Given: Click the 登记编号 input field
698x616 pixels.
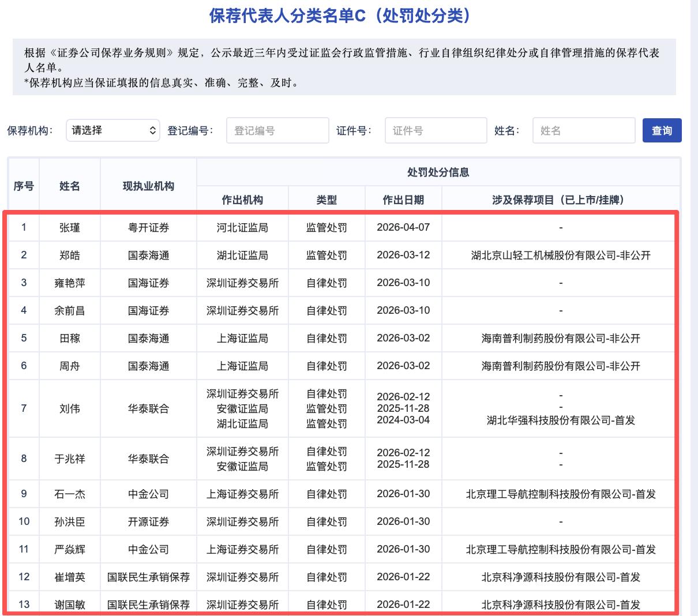Looking at the screenshot, I should click(x=277, y=130).
